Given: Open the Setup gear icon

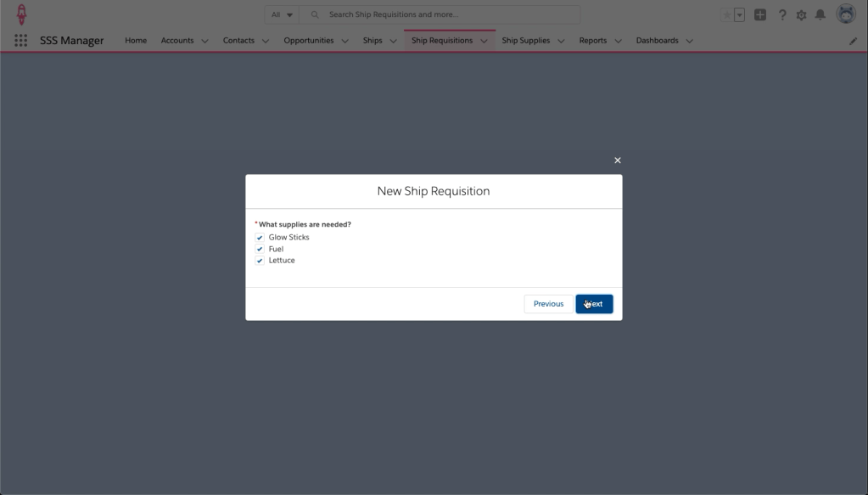Looking at the screenshot, I should tap(801, 14).
